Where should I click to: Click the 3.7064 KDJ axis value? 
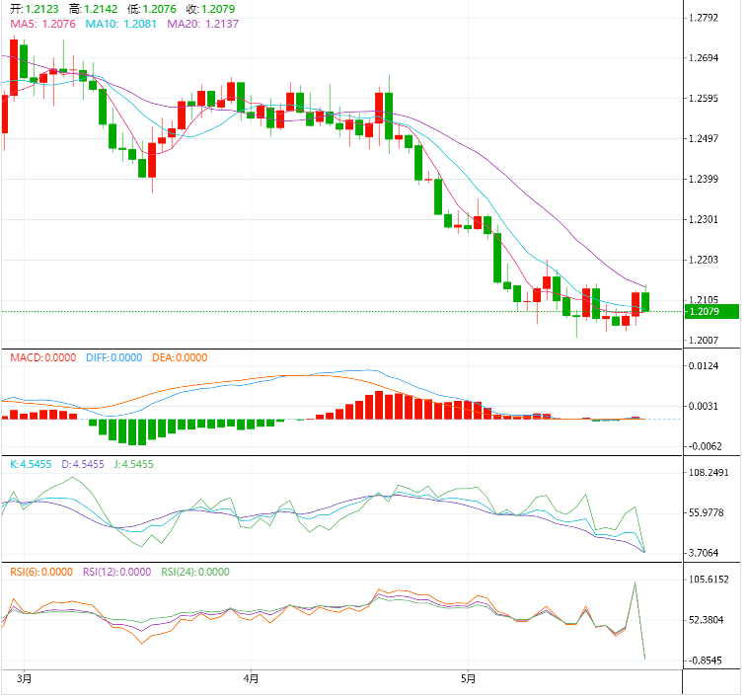704,554
